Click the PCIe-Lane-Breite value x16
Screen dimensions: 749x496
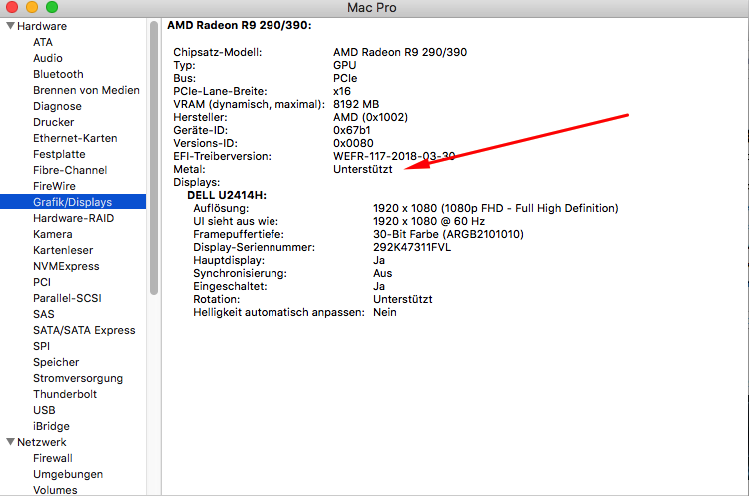point(342,91)
